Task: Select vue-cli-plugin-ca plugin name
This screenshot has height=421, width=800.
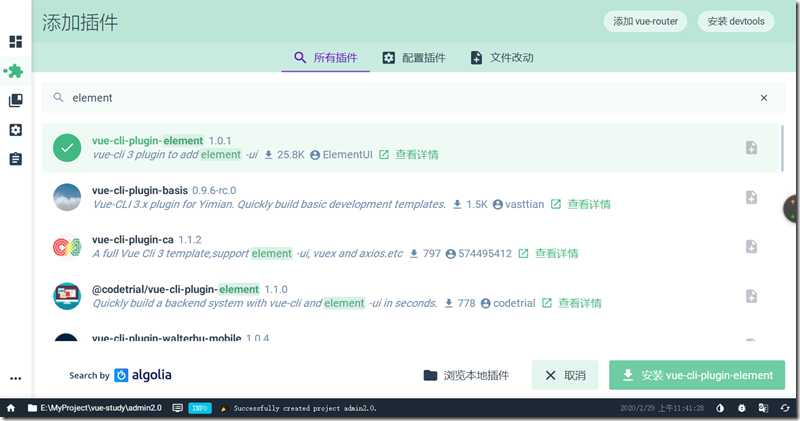Action: point(133,240)
